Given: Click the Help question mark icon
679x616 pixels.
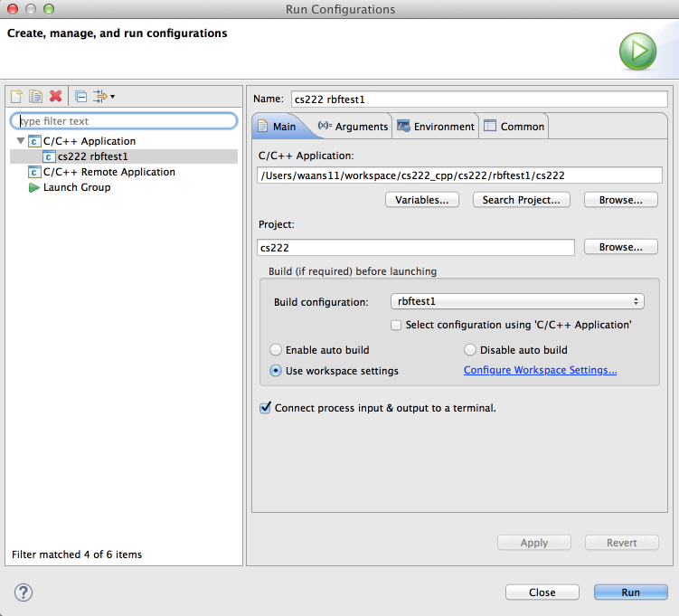Looking at the screenshot, I should click(x=24, y=592).
